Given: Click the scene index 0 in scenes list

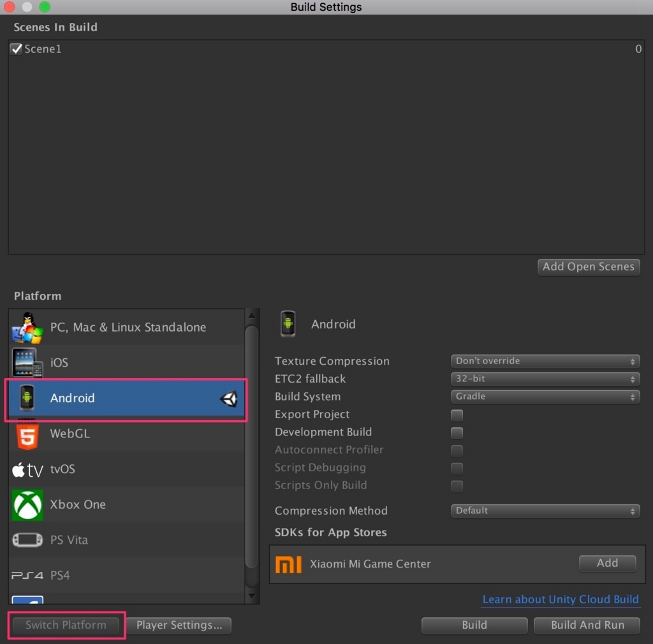Looking at the screenshot, I should click(x=638, y=49).
